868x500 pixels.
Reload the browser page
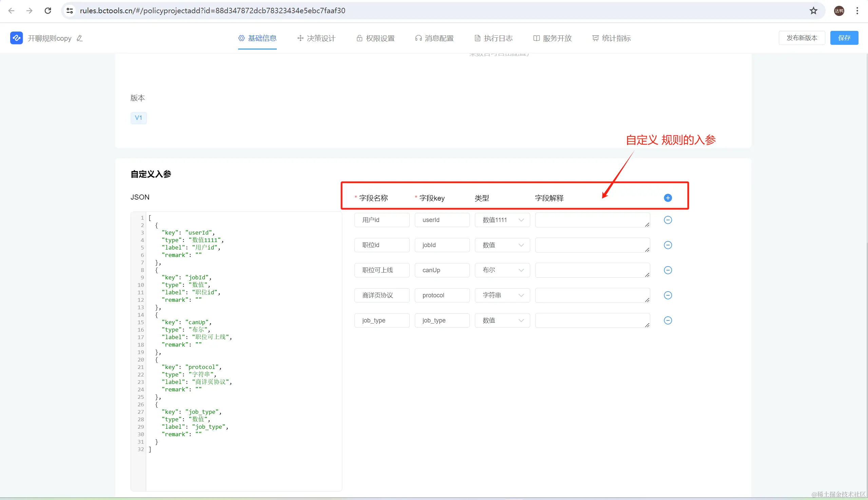point(48,11)
